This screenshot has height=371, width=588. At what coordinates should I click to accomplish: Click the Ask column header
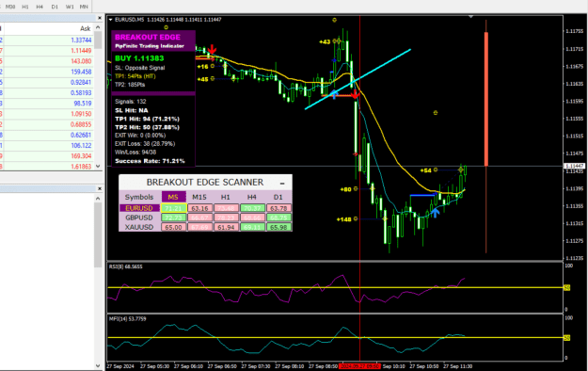pyautogui.click(x=85, y=28)
